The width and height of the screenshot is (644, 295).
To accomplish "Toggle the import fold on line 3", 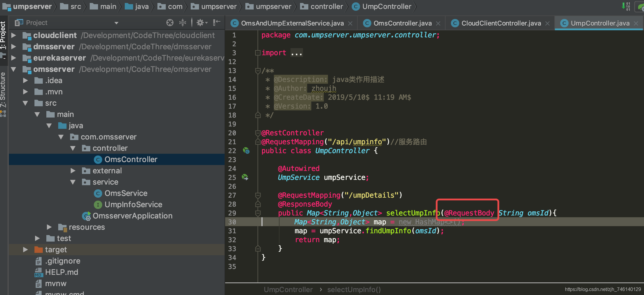I will pos(257,53).
